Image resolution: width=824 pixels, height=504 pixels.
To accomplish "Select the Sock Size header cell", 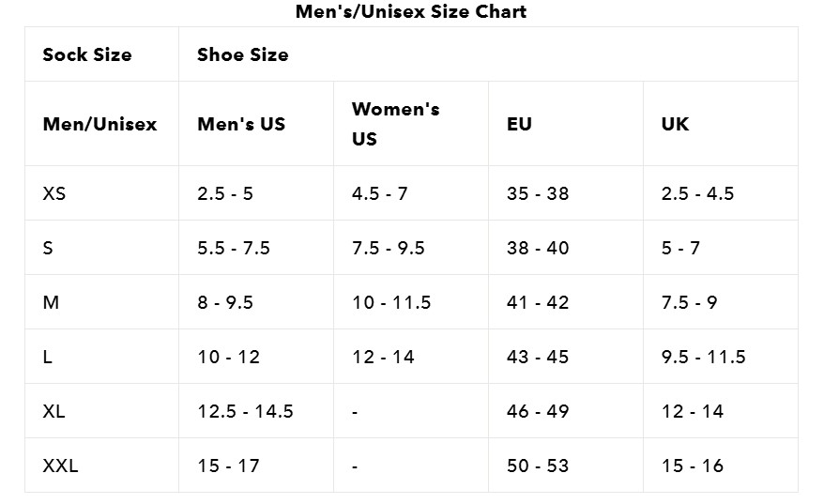I will 87,54.
